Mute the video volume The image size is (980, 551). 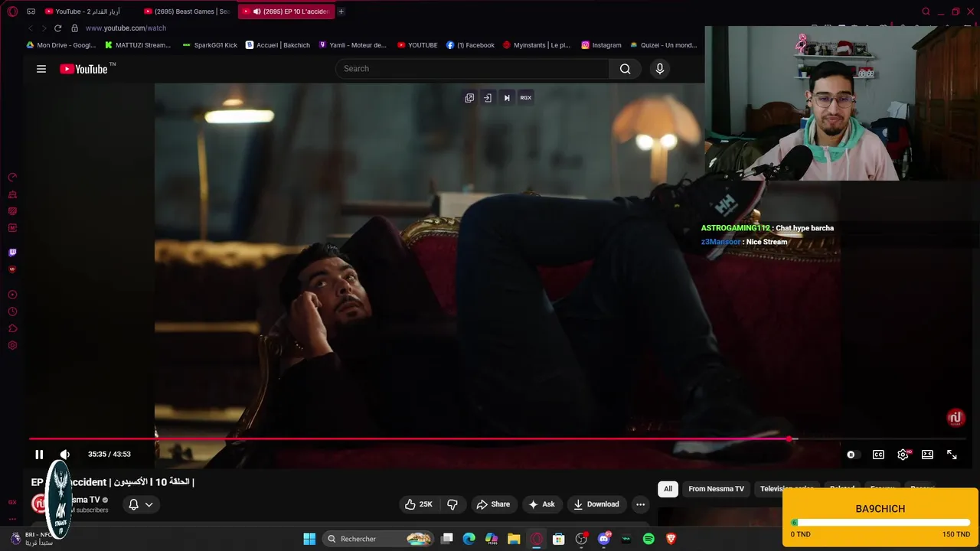pyautogui.click(x=65, y=455)
